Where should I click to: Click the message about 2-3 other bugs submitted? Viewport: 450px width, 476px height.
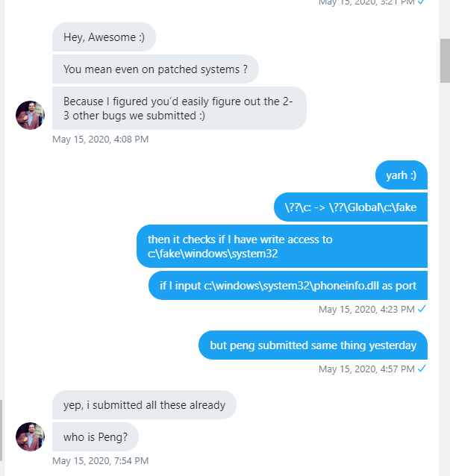pyautogui.click(x=179, y=108)
